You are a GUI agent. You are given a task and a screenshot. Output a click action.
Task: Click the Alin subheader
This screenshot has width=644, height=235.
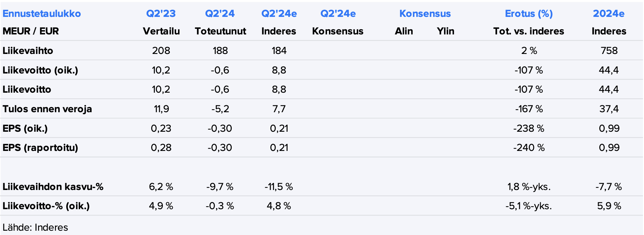pos(404,31)
